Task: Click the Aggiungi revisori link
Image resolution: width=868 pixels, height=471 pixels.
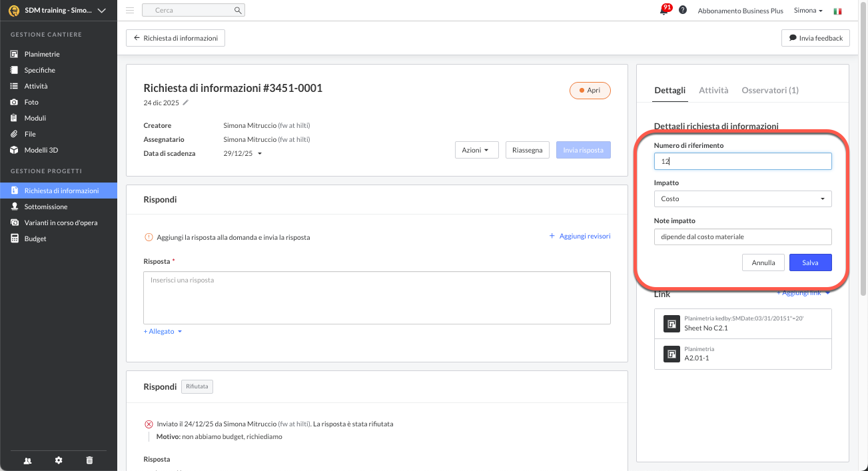Action: pos(580,236)
